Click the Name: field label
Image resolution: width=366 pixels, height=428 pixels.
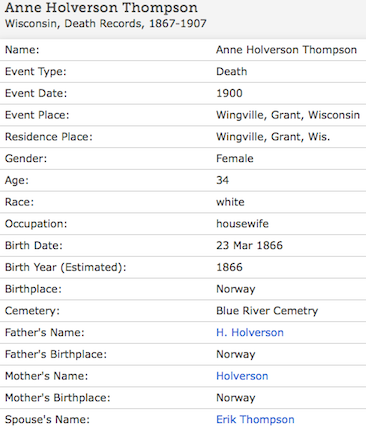22,50
